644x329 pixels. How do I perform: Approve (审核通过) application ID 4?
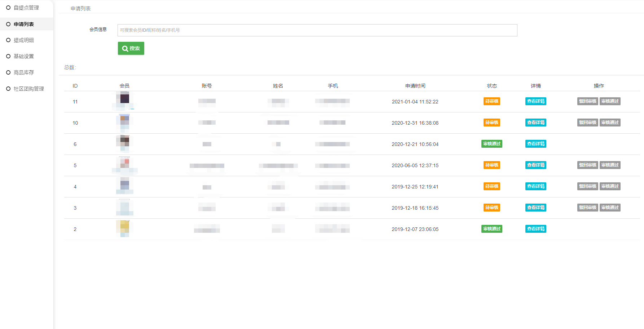(x=610, y=186)
